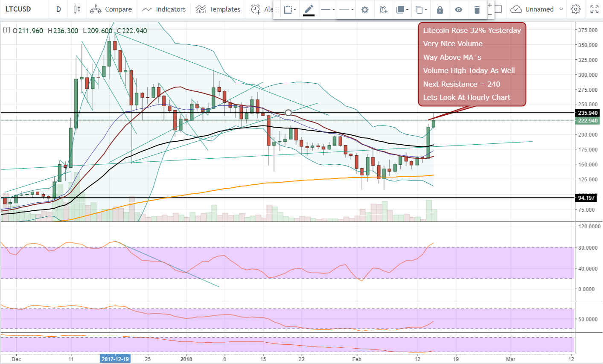Select the red Litecoin note callout
Image resolution: width=603 pixels, height=364 pixels.
point(472,64)
